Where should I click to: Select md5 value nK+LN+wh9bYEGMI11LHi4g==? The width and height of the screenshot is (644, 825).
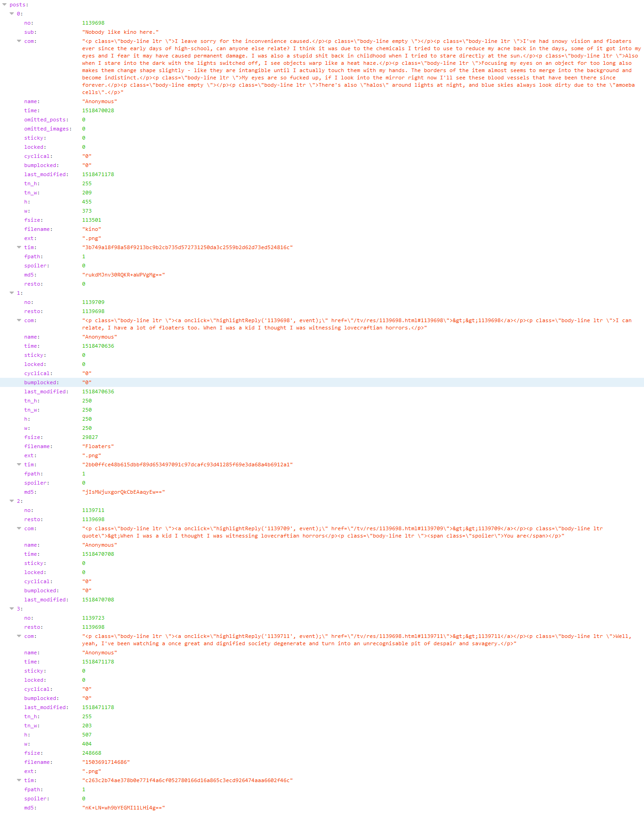coord(124,808)
